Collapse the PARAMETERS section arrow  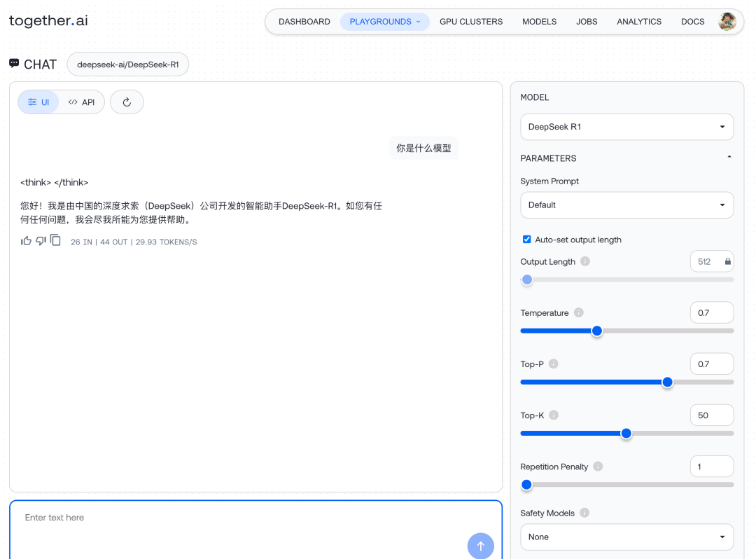tap(729, 157)
